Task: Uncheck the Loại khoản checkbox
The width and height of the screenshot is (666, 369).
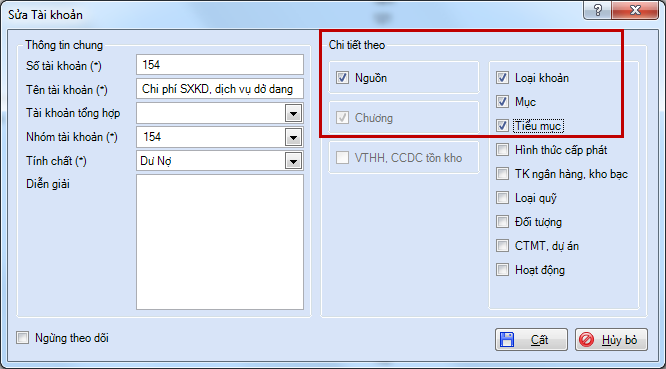Action: point(502,78)
